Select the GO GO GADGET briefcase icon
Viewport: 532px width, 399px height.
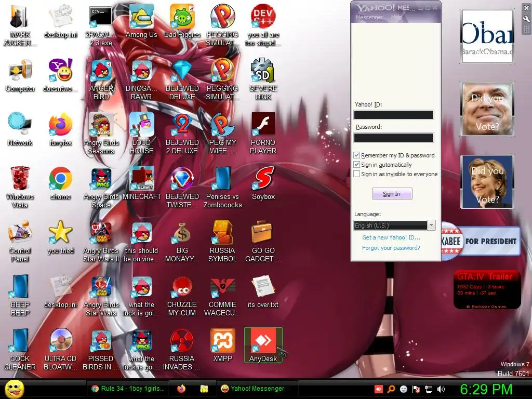coord(263,241)
